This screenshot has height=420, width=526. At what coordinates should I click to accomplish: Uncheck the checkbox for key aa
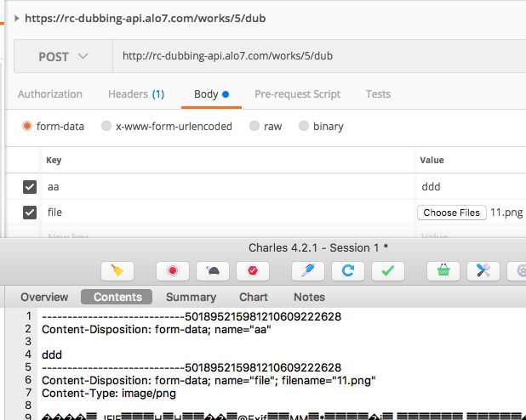30,187
